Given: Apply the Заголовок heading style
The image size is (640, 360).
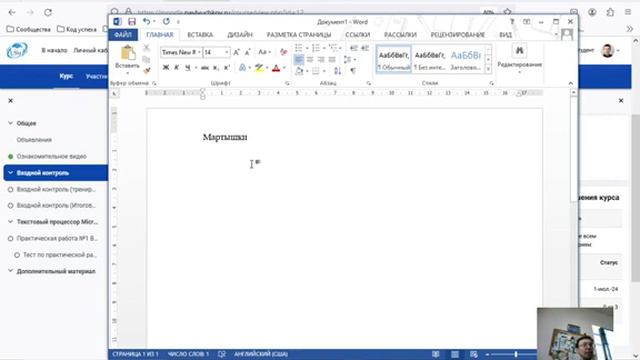Looking at the screenshot, I should pyautogui.click(x=465, y=60).
